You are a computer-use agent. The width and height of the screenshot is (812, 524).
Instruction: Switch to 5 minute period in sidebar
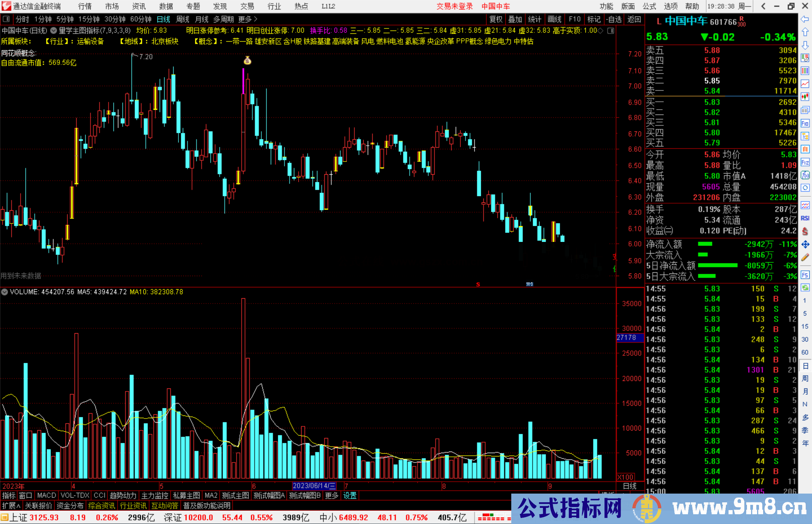[805, 314]
